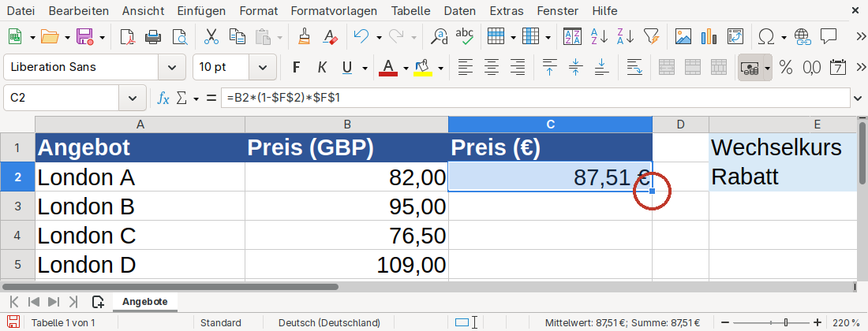
Task: Center cell content vertically
Action: (x=576, y=68)
